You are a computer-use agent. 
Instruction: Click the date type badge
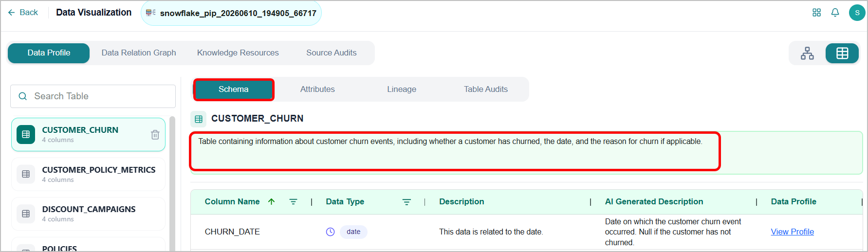click(353, 232)
